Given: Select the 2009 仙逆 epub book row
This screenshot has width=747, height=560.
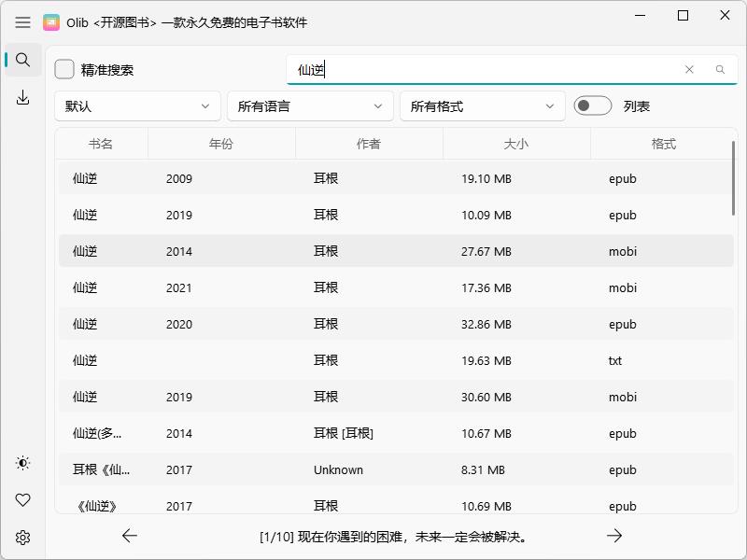Looking at the screenshot, I should (373, 178).
